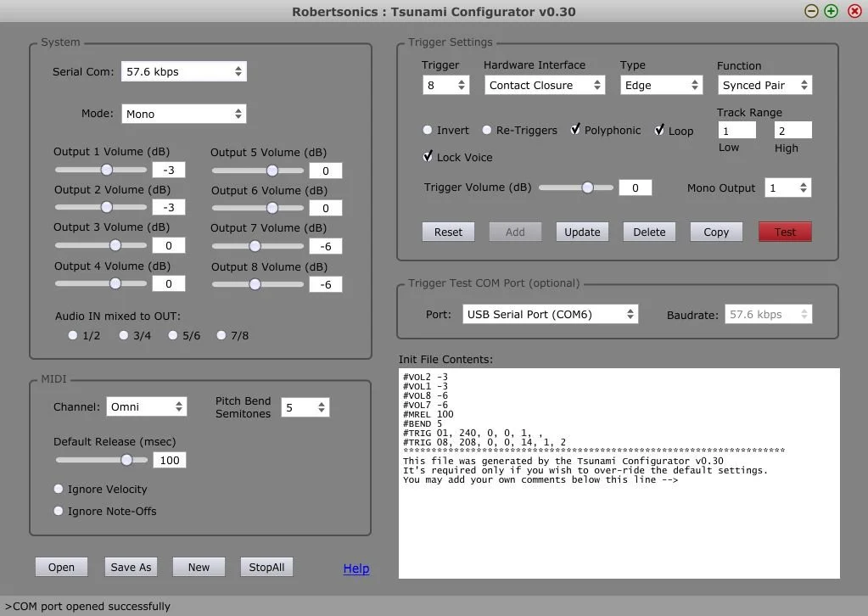Open Hardware Interface Contact Closure dropdown
The width and height of the screenshot is (868, 616).
(x=545, y=85)
